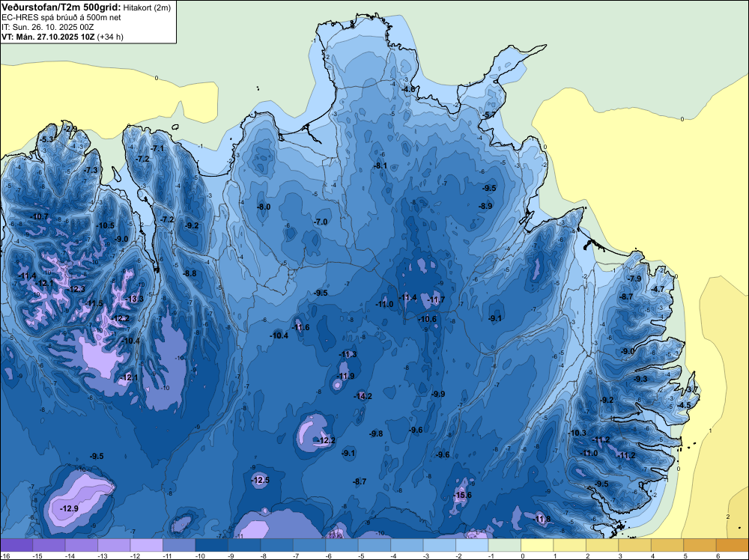This screenshot has width=749, height=560.
Task: Select the -14.2 temperature label
Action: pos(363,396)
